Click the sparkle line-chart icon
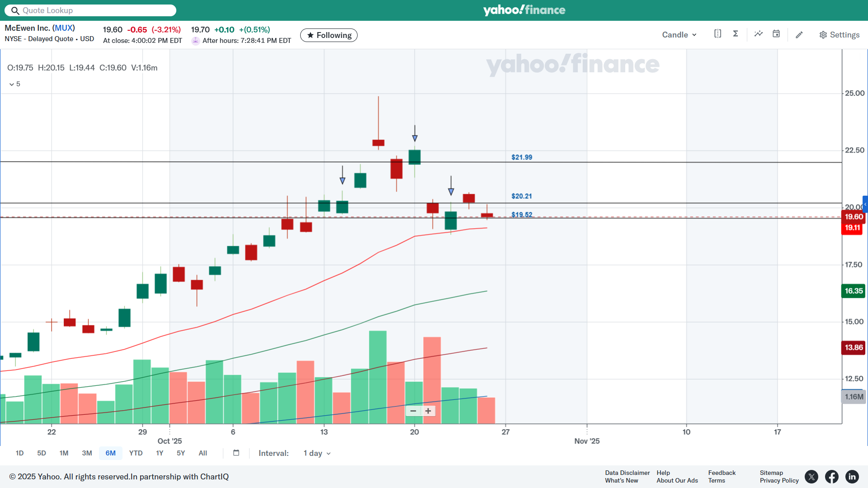868x488 pixels. point(758,34)
